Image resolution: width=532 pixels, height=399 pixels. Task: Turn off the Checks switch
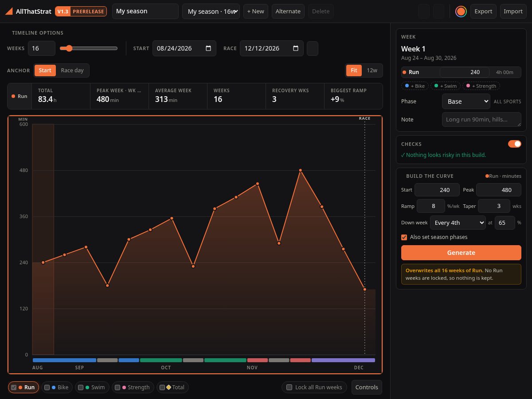tap(515, 144)
